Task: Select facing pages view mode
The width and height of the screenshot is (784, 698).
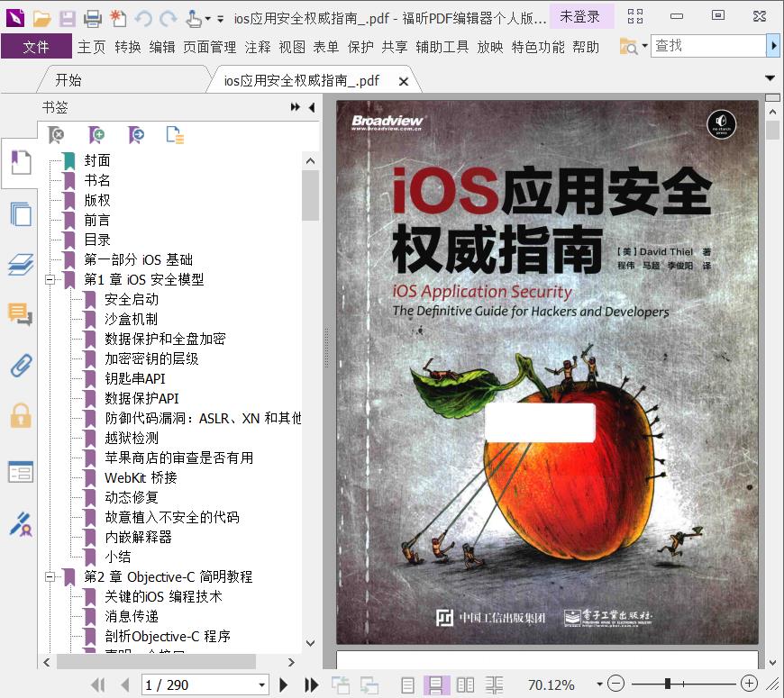Action: [x=465, y=685]
